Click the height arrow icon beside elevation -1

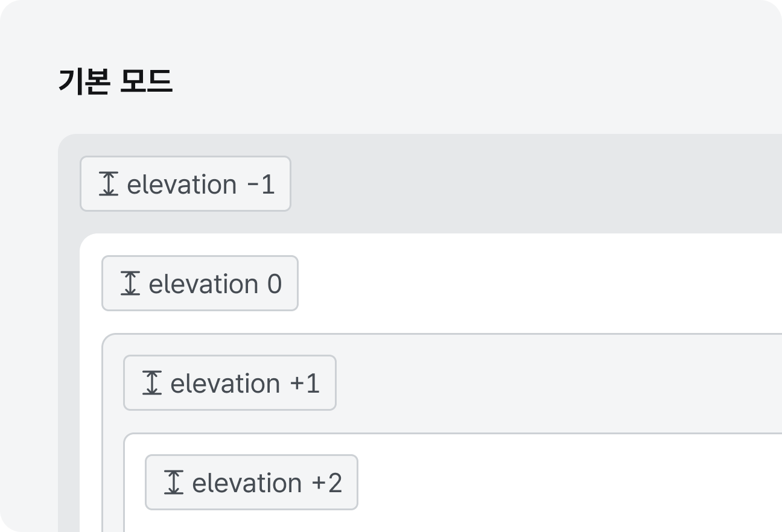click(x=108, y=184)
